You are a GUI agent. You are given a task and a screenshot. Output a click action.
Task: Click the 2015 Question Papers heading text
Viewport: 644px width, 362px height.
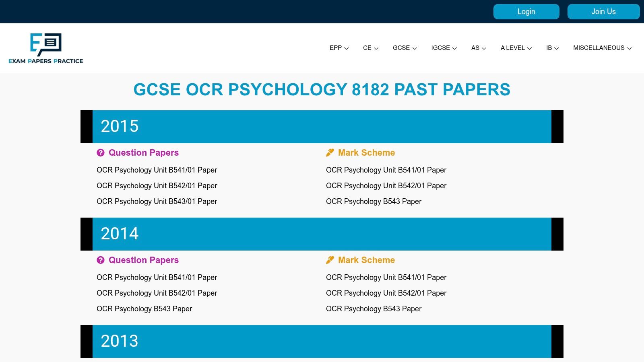[x=144, y=153]
